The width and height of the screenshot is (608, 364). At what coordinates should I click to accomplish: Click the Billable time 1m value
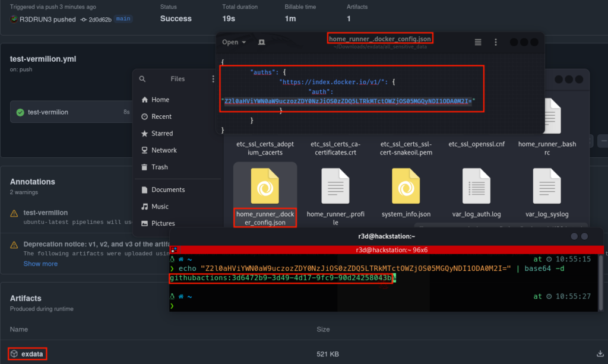290,18
